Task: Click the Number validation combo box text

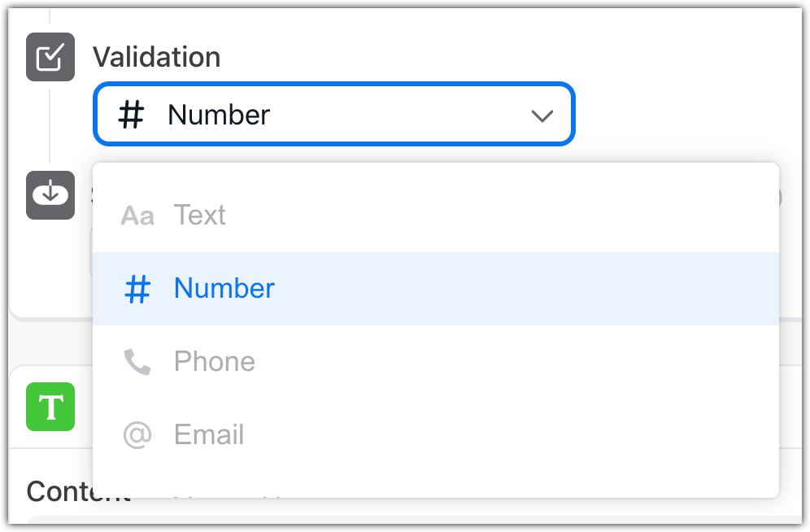Action: pos(219,115)
